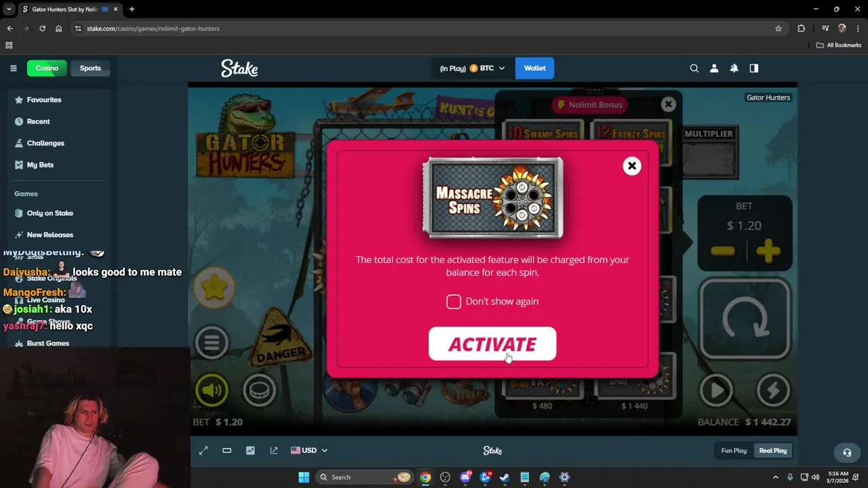This screenshot has height=488, width=868.
Task: Toggle the chat side panel icon
Action: (x=754, y=68)
